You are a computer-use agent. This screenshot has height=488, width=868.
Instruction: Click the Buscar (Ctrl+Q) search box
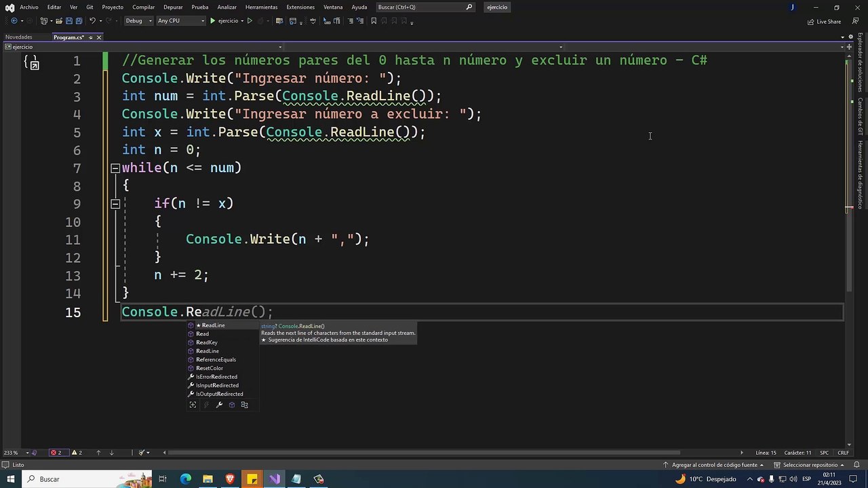pyautogui.click(x=425, y=7)
